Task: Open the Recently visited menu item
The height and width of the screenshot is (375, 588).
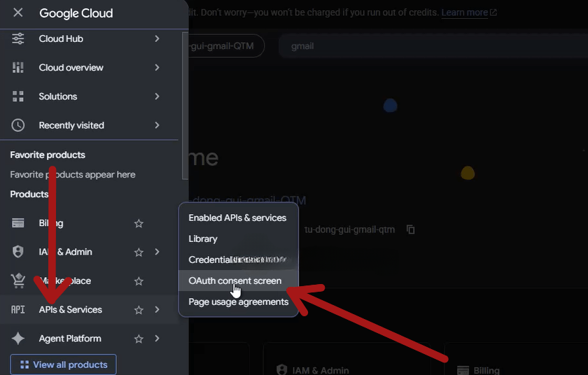Action: 89,125
